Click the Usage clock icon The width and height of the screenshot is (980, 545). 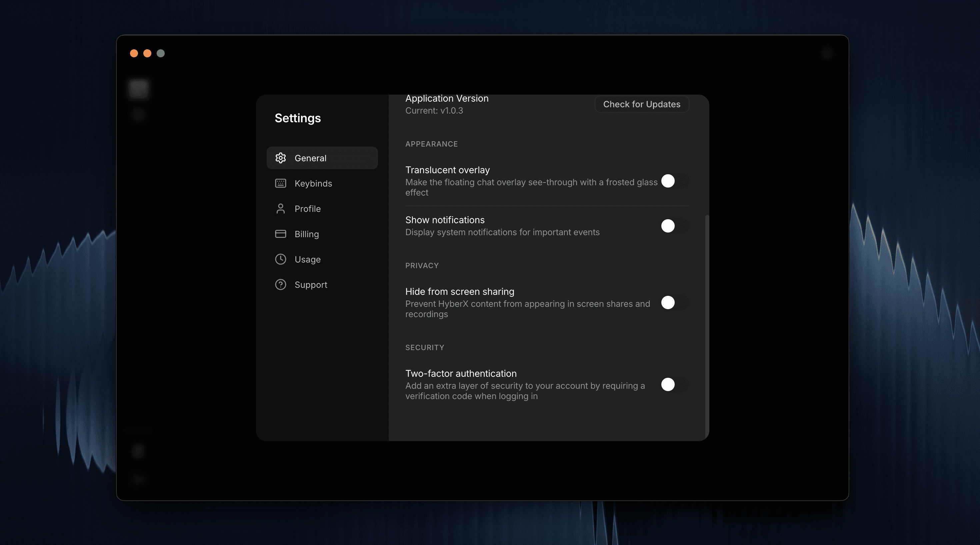coord(280,260)
